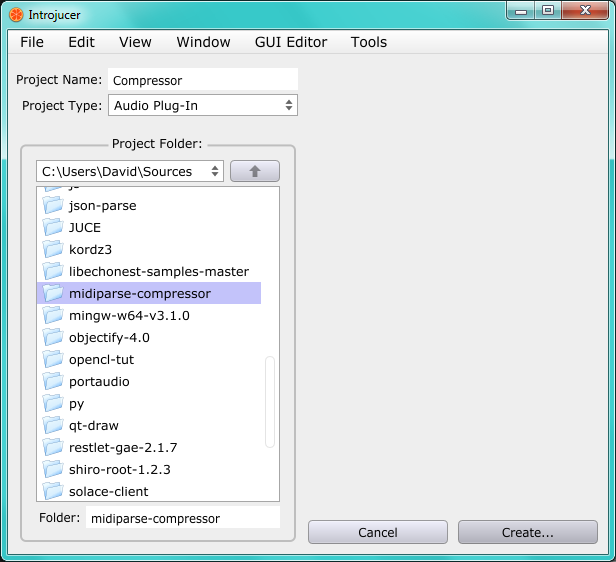
Task: Close the Introjucer window
Action: (585, 11)
